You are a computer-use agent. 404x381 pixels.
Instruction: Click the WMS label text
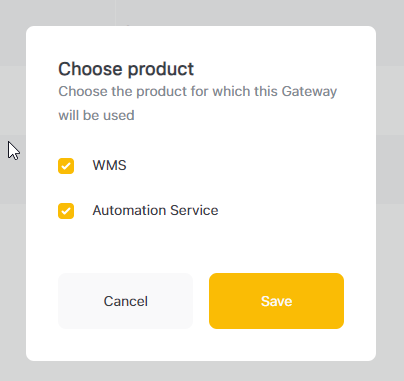[x=109, y=165]
